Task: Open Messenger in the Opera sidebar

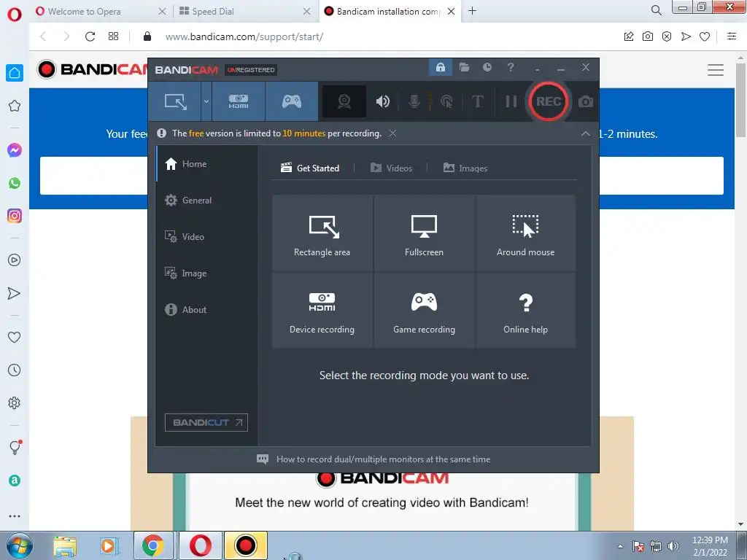Action: coord(15,150)
